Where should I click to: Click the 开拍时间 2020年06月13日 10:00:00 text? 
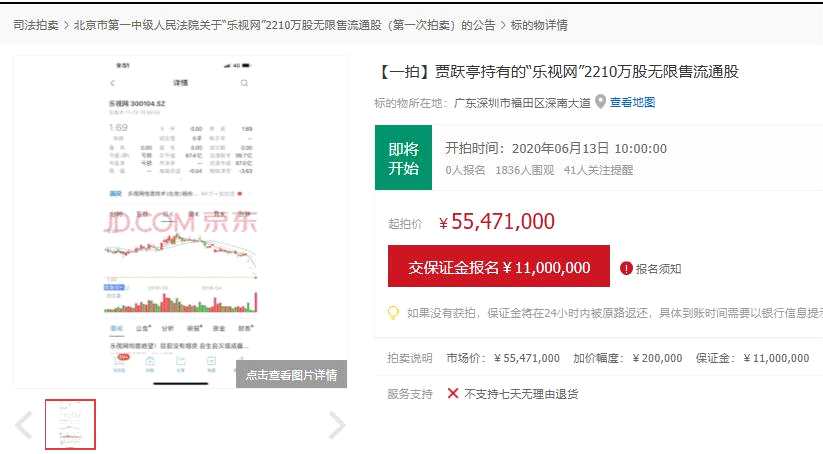click(x=556, y=149)
